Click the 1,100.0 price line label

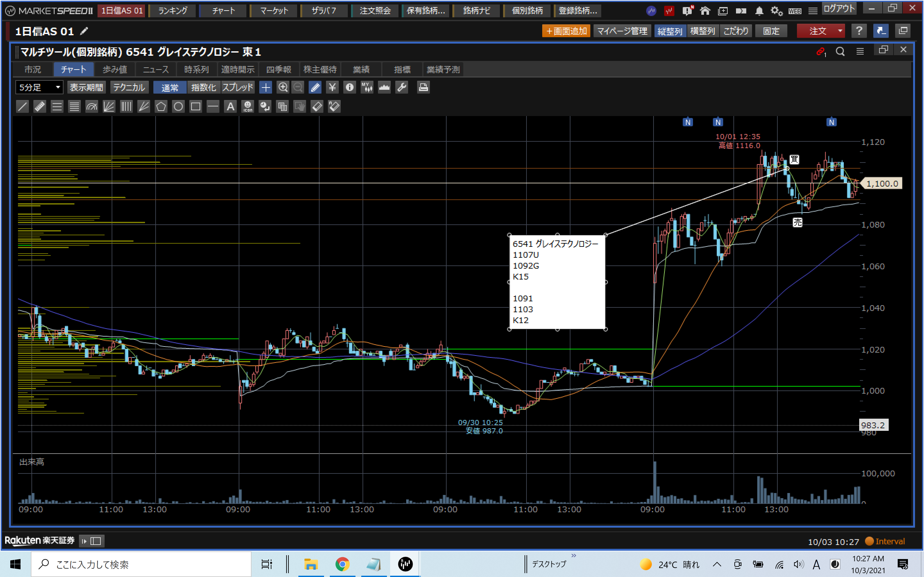[882, 184]
